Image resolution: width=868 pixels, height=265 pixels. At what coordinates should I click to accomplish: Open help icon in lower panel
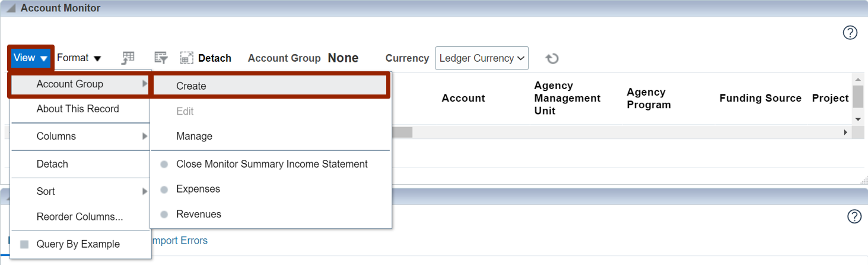[x=854, y=216]
